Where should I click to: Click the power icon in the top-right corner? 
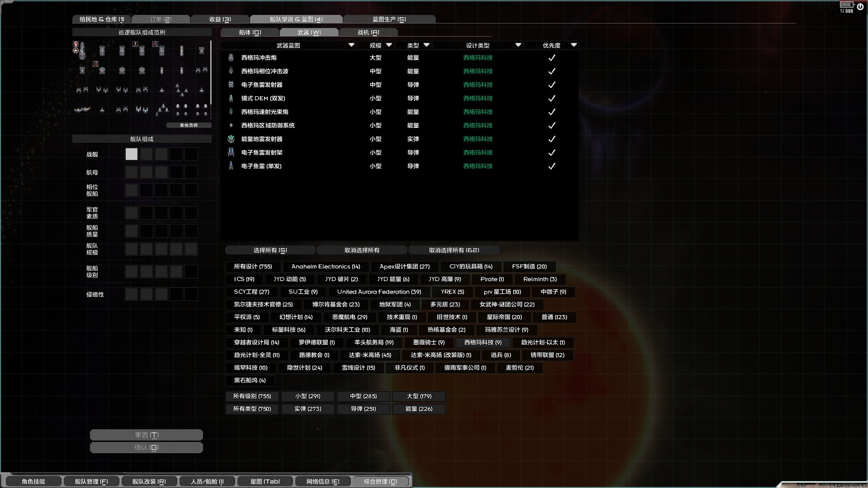tap(860, 6)
